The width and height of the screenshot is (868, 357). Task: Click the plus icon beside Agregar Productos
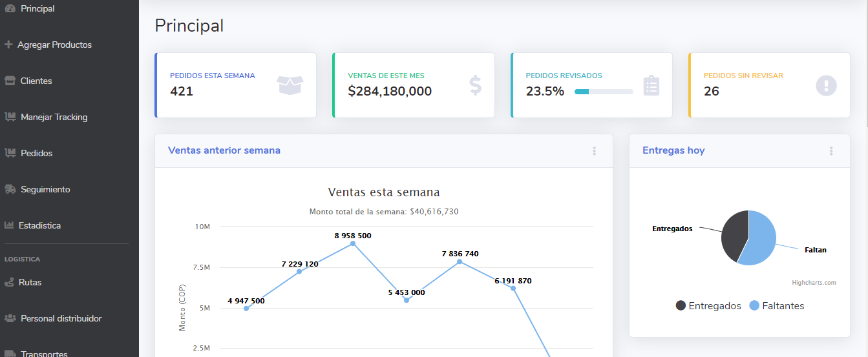[x=8, y=45]
